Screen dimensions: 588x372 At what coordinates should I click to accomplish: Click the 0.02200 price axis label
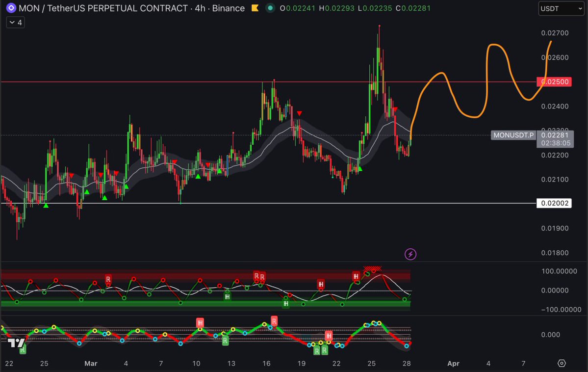coord(555,155)
